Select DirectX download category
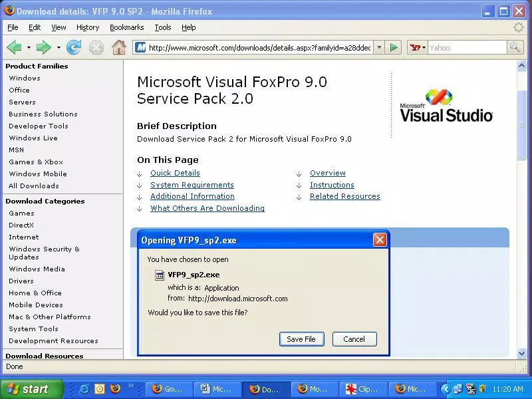The width and height of the screenshot is (532, 399). (21, 225)
